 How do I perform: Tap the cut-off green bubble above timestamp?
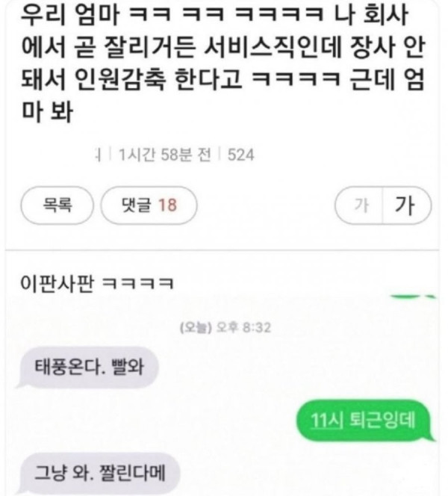(413, 297)
